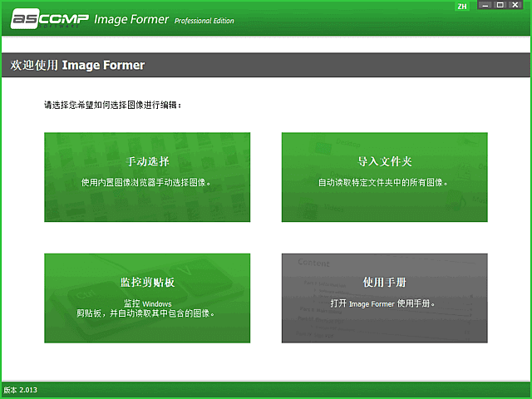Click the Image Former title text

click(131, 19)
